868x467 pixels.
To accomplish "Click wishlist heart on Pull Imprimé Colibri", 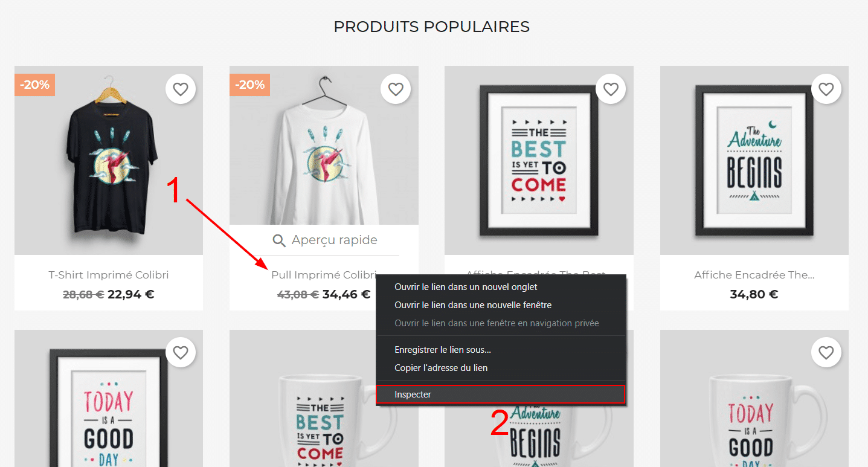I will click(x=396, y=89).
